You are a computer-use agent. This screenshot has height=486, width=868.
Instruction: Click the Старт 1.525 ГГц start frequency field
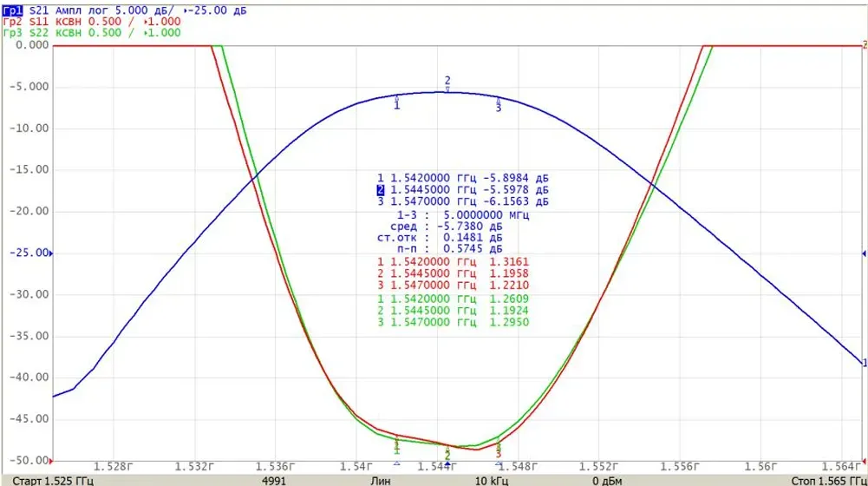[x=53, y=481]
